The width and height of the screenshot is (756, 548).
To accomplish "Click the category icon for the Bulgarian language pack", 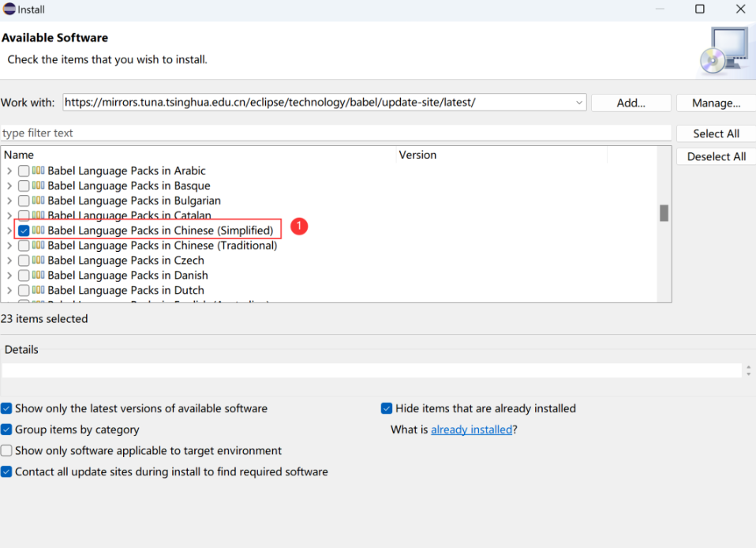I will (39, 201).
